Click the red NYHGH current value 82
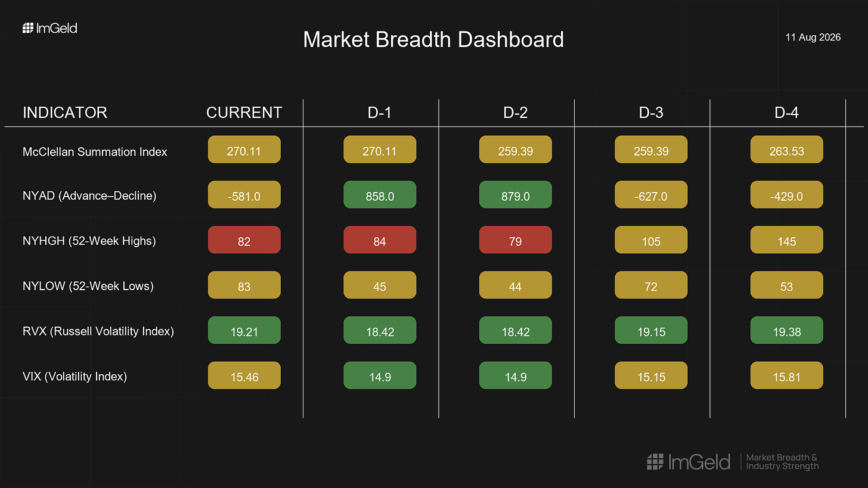The image size is (868, 488). point(244,240)
